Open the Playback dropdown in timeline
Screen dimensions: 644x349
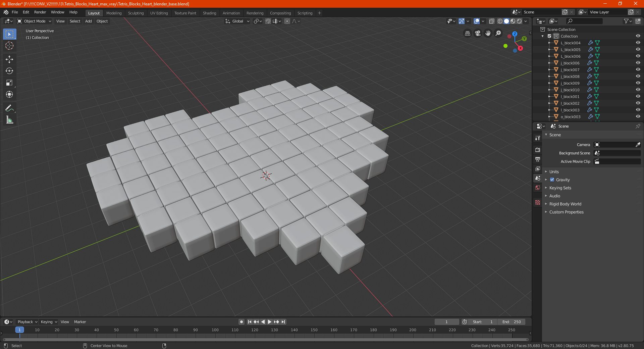pyautogui.click(x=27, y=322)
